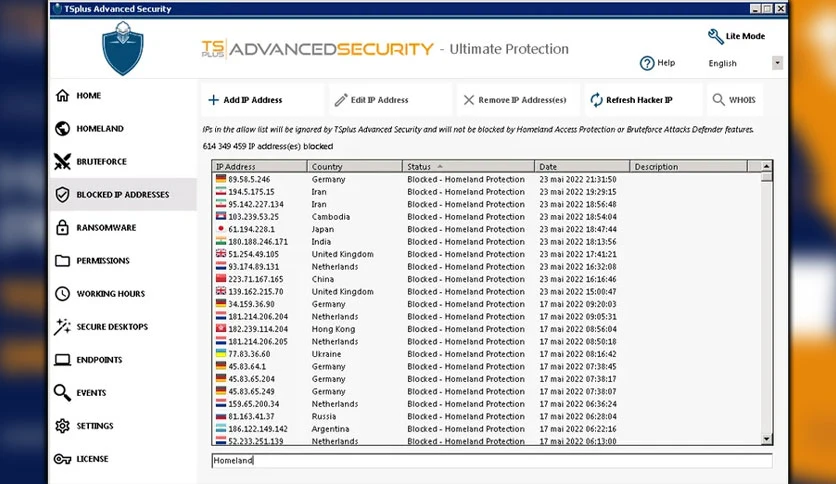Click the X icon of Remove IP Address(es)
Screen dimensions: 836x484
click(x=469, y=100)
